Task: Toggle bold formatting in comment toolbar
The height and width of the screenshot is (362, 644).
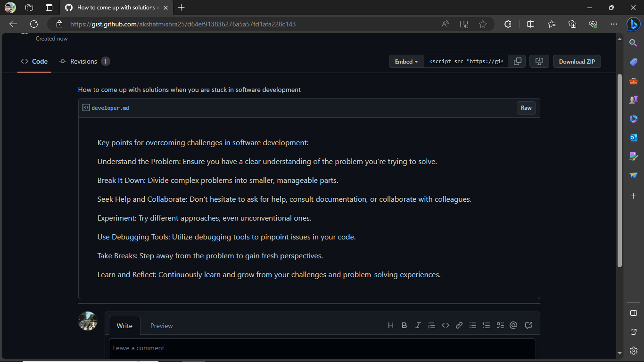Action: pyautogui.click(x=404, y=325)
